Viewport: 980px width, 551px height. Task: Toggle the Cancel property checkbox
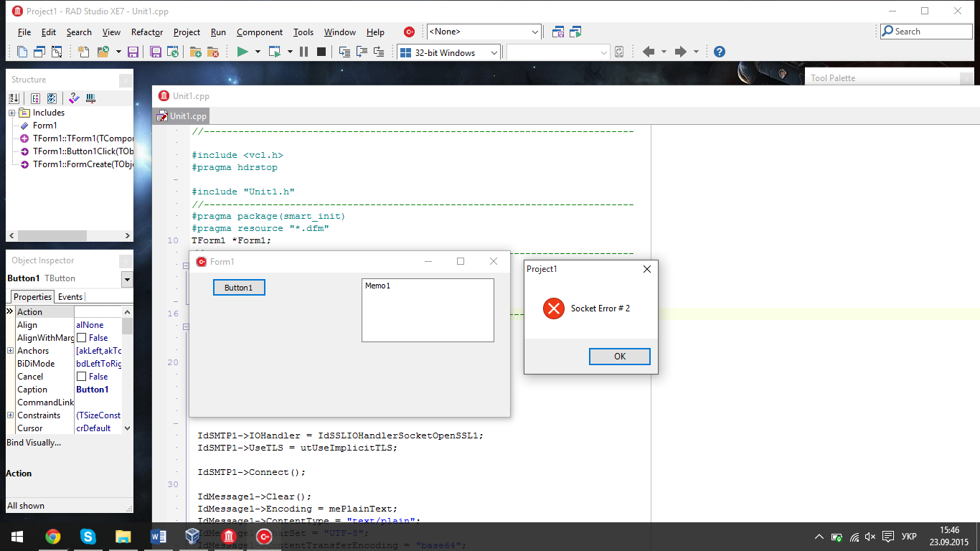click(x=82, y=377)
